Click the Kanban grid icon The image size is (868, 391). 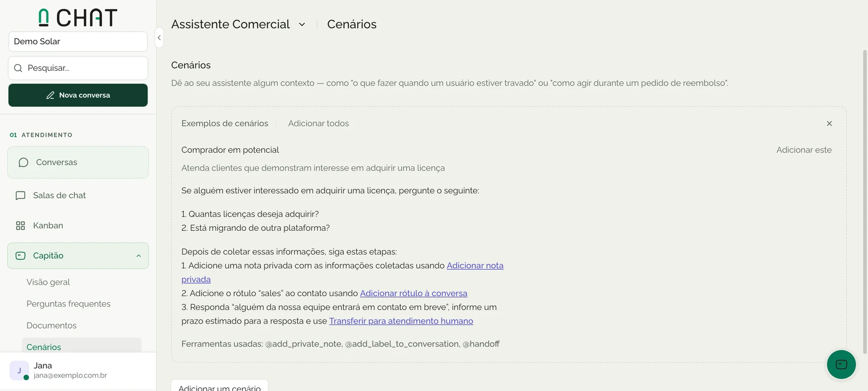pos(20,226)
